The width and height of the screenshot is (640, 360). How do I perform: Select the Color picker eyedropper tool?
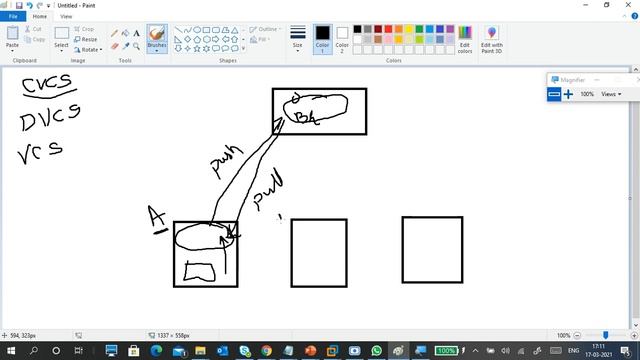pos(126,47)
